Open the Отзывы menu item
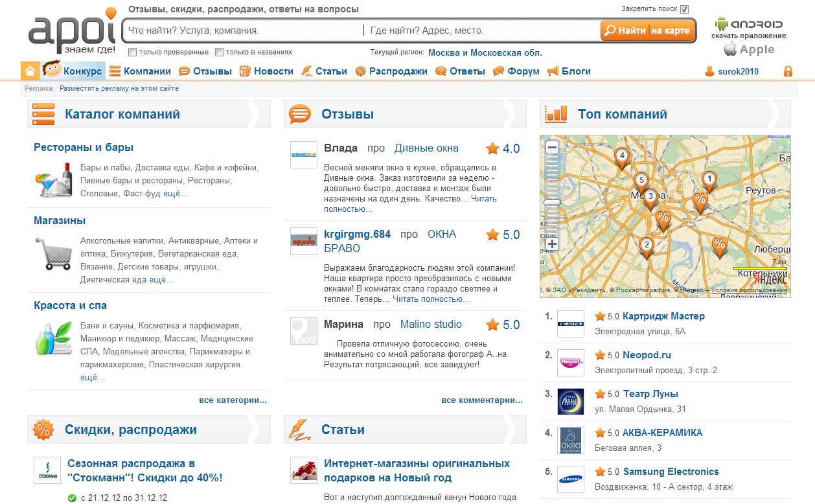815x504 pixels. [205, 71]
